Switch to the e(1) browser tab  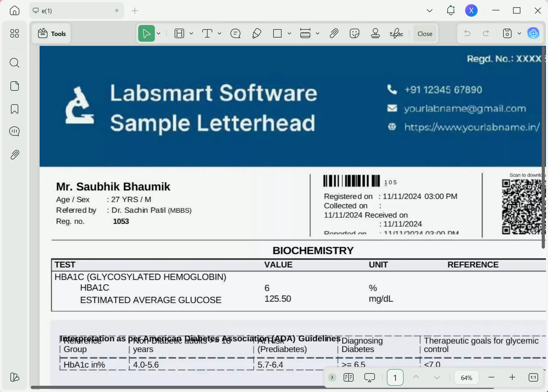click(76, 10)
